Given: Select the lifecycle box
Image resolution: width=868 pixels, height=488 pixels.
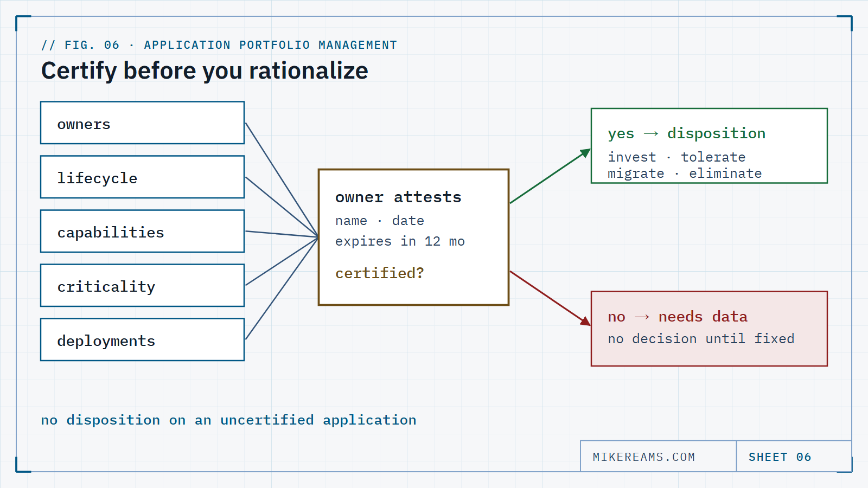Looking at the screenshot, I should [x=142, y=177].
